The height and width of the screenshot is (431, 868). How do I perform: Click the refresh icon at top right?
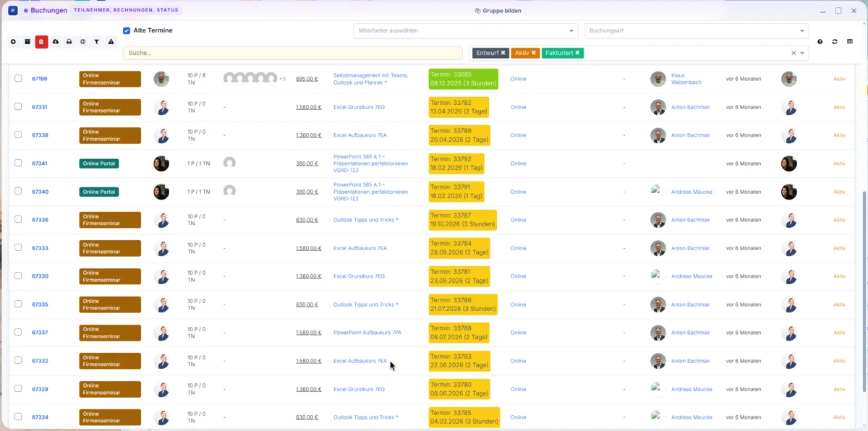coord(835,42)
